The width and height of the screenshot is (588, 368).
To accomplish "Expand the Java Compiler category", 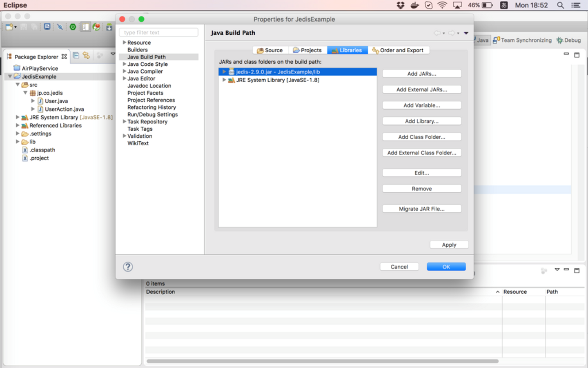I will point(125,71).
